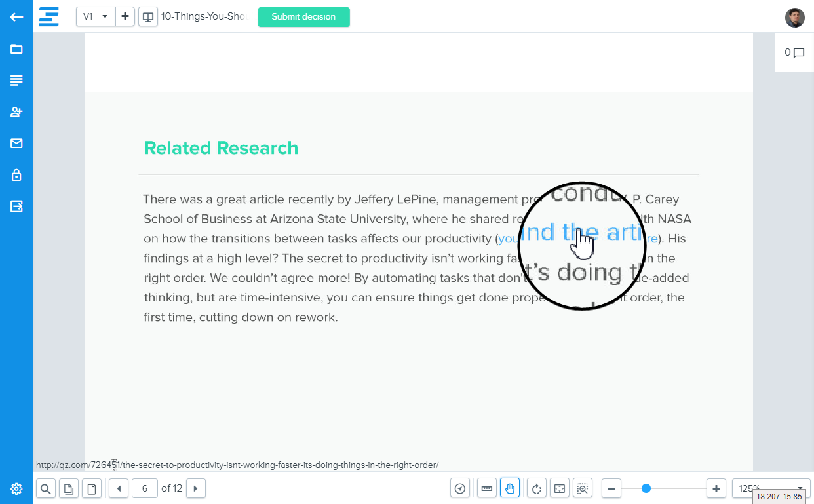Toggle the compare view monitor icon
814x504 pixels.
(148, 17)
